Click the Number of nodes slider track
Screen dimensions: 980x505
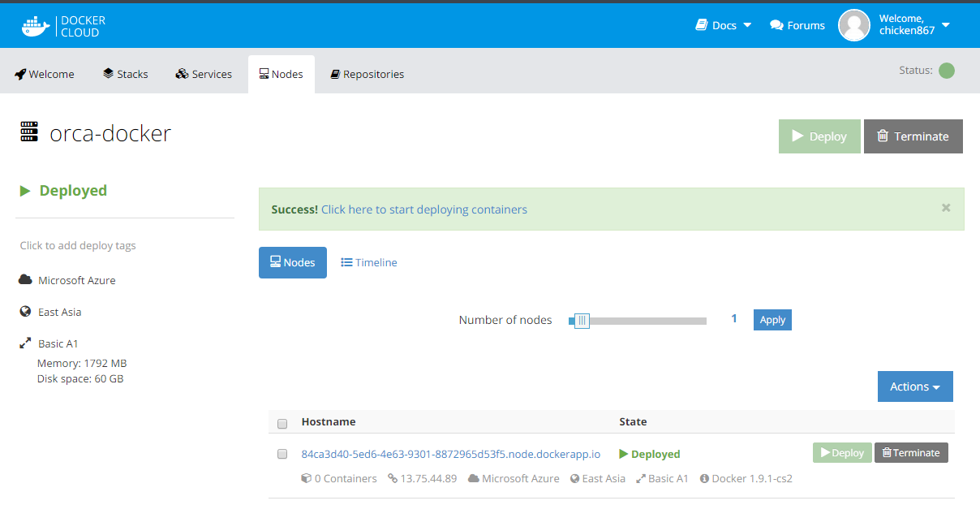638,321
